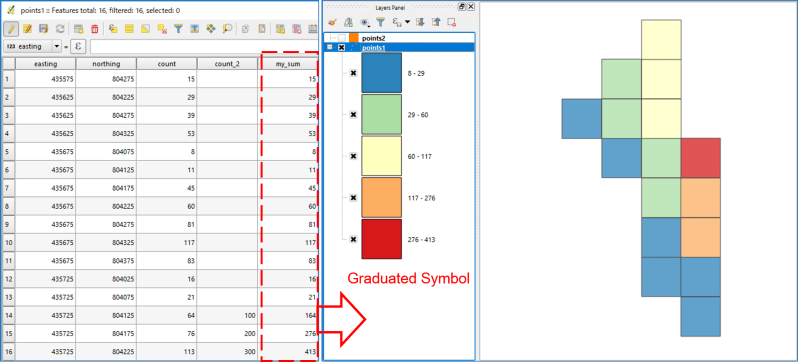798x362 pixels.
Task: Deselect all features icon
Action: pyautogui.click(x=162, y=29)
